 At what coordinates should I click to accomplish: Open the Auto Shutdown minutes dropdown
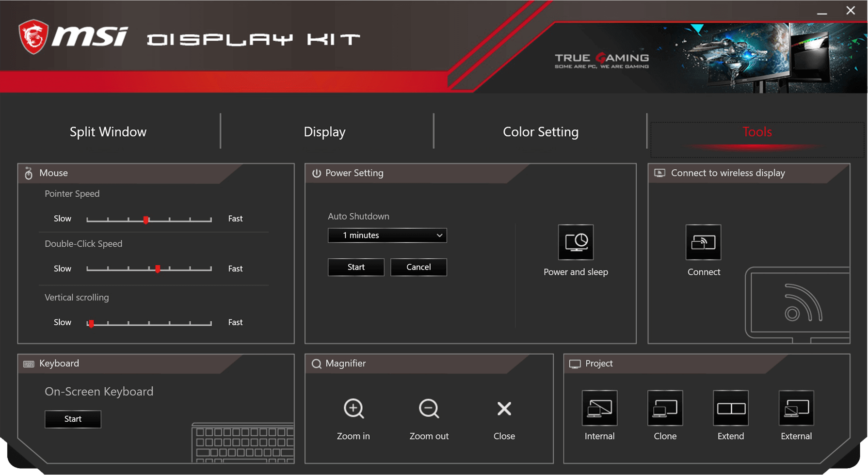point(387,235)
